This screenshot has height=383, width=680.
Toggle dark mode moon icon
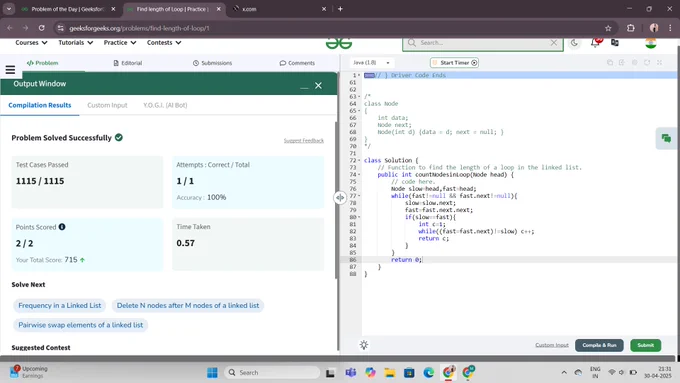click(574, 43)
